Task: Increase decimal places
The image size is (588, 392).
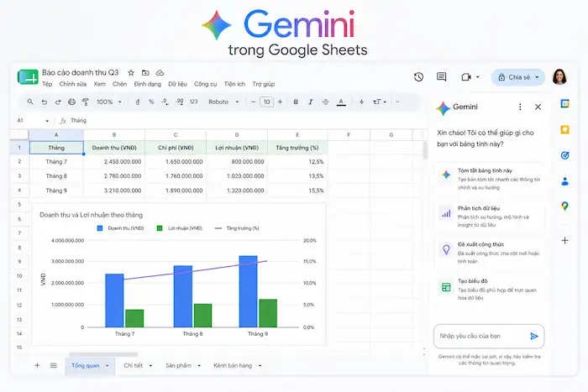Action: 180,102
